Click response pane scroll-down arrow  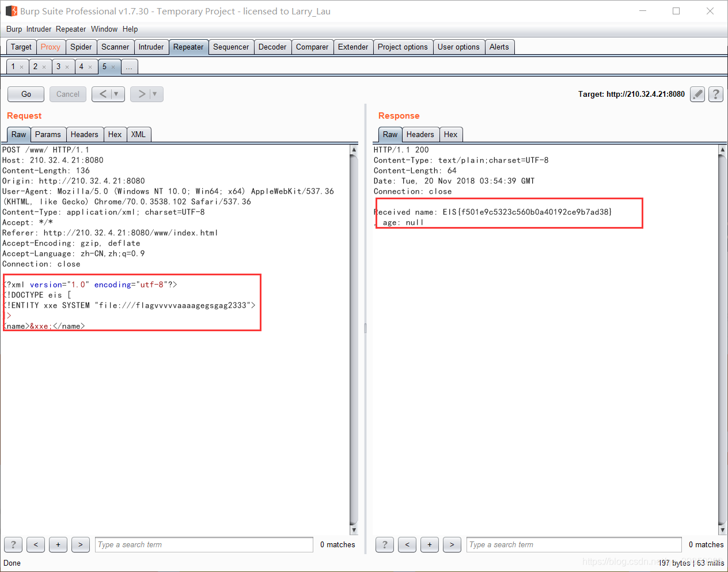click(722, 530)
